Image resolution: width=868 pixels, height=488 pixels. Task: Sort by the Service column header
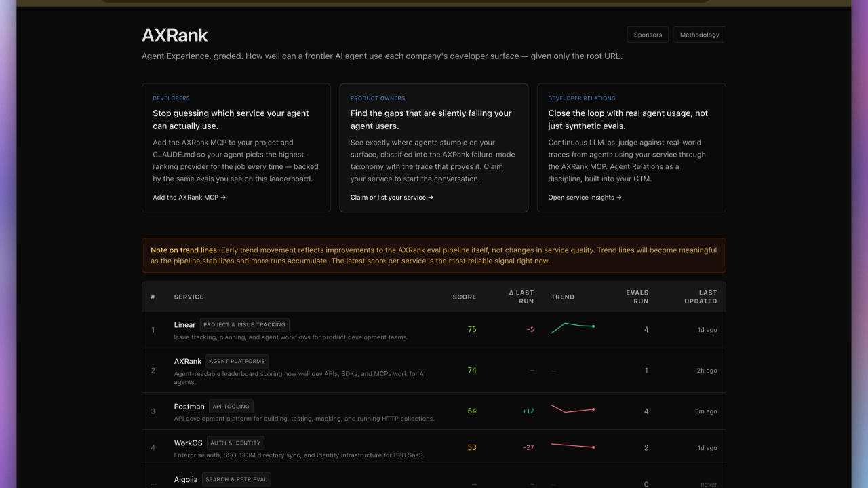(189, 297)
